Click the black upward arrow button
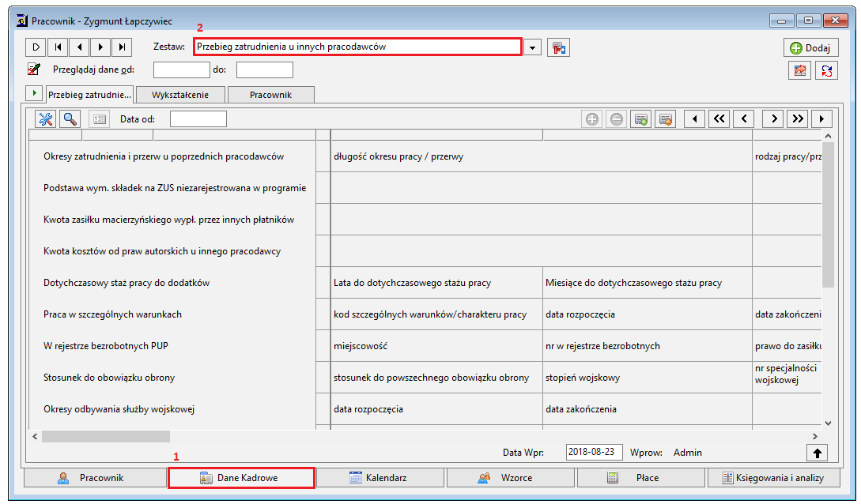The image size is (861, 504). (x=817, y=453)
